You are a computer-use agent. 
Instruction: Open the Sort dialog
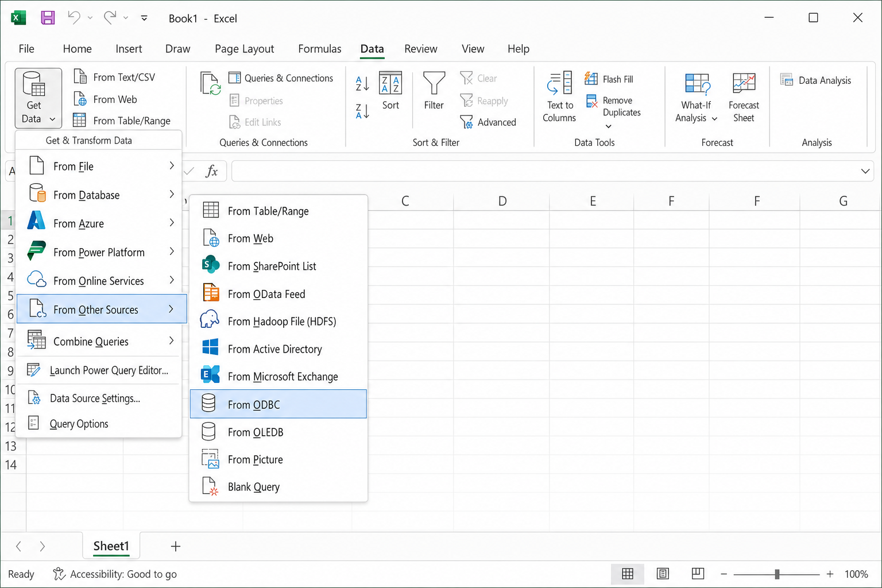pyautogui.click(x=390, y=90)
